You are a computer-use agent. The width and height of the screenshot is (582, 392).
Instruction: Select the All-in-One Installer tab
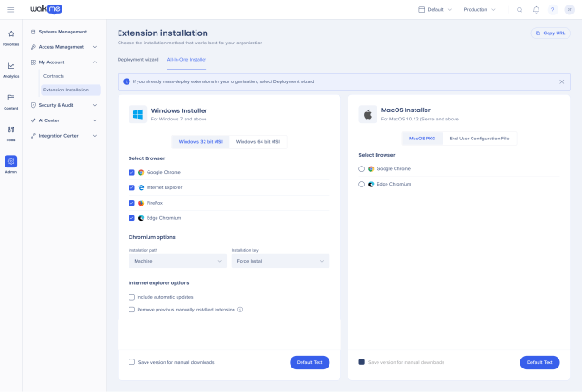click(186, 60)
